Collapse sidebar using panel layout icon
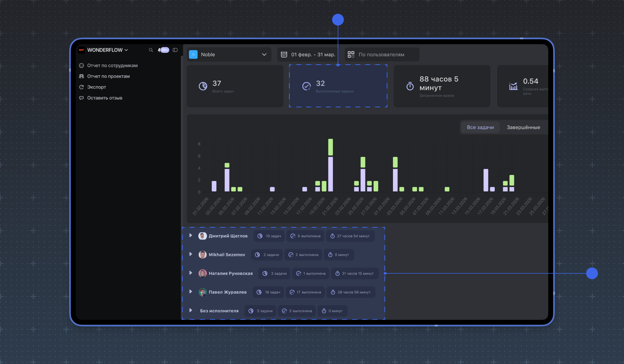624x364 pixels. [x=175, y=50]
